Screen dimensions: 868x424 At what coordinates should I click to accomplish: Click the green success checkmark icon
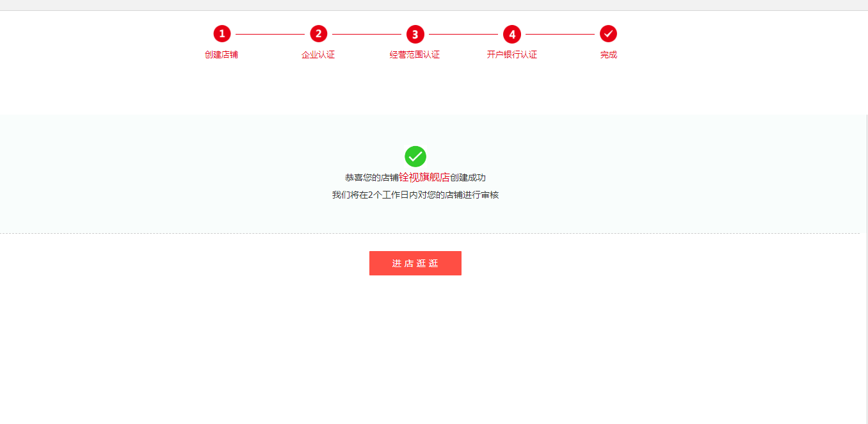tap(415, 156)
